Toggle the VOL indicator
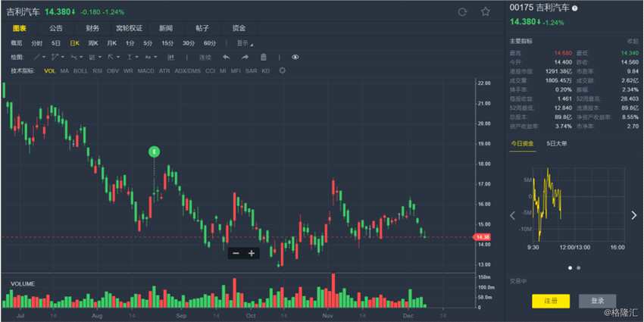 tap(50, 70)
